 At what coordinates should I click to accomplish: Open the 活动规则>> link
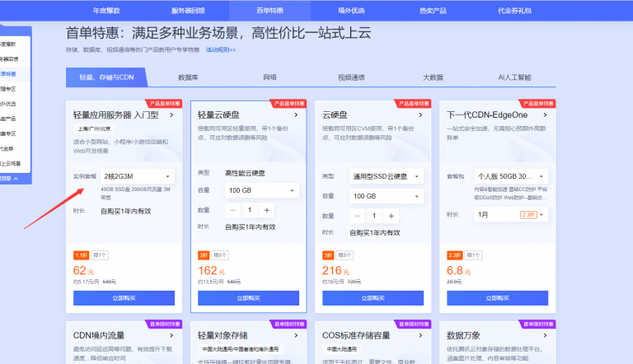221,49
